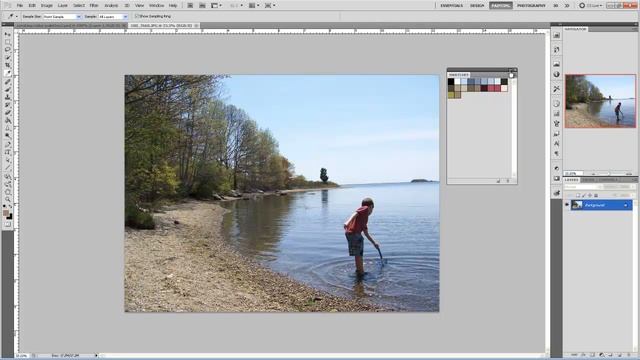
Task: Select the Zoom tool in the toolbox
Action: [x=8, y=200]
